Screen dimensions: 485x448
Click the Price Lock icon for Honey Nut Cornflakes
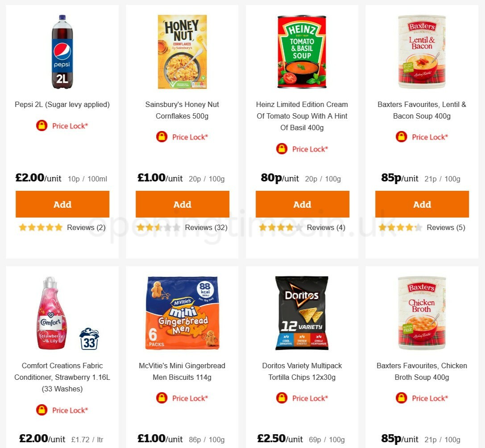point(161,137)
